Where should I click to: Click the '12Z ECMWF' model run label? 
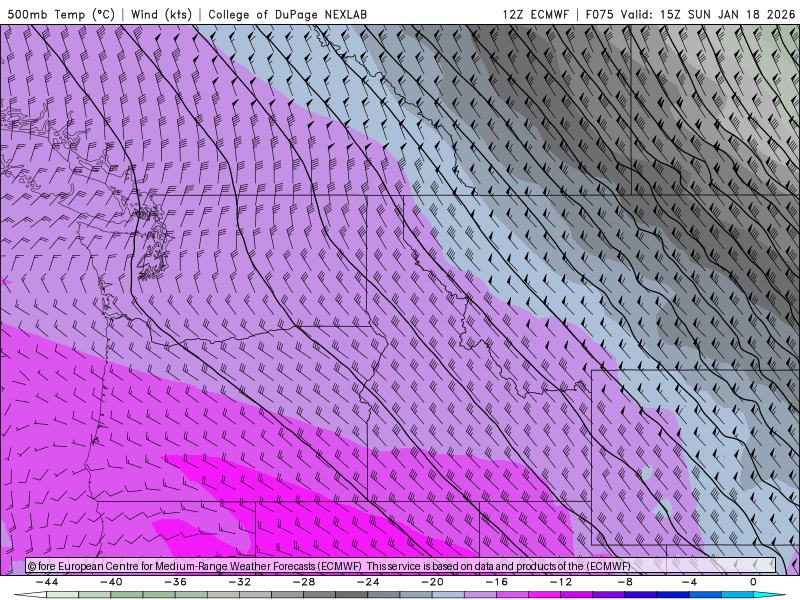536,14
